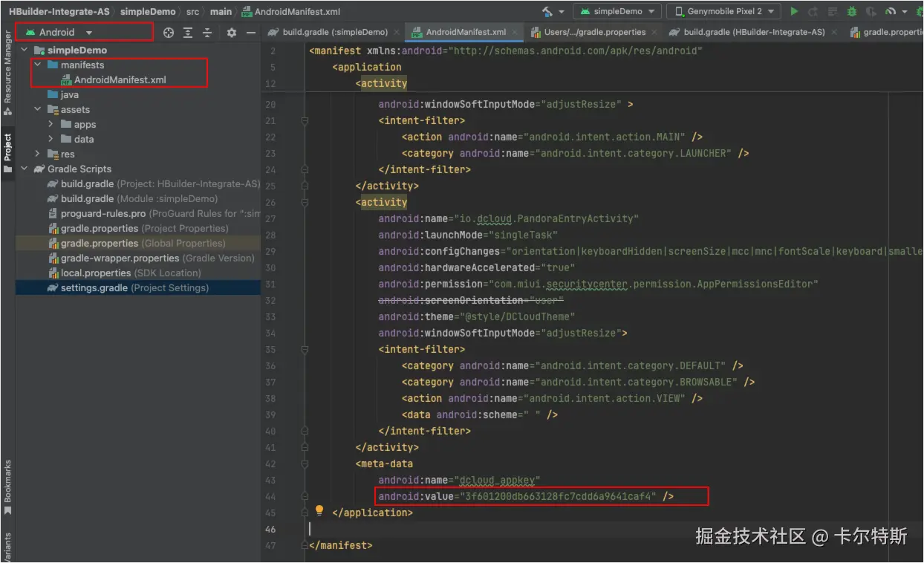The image size is (924, 563).
Task: Switch to build.gradle (HBuilder-Integrate-AS) tab
Action: pos(753,33)
